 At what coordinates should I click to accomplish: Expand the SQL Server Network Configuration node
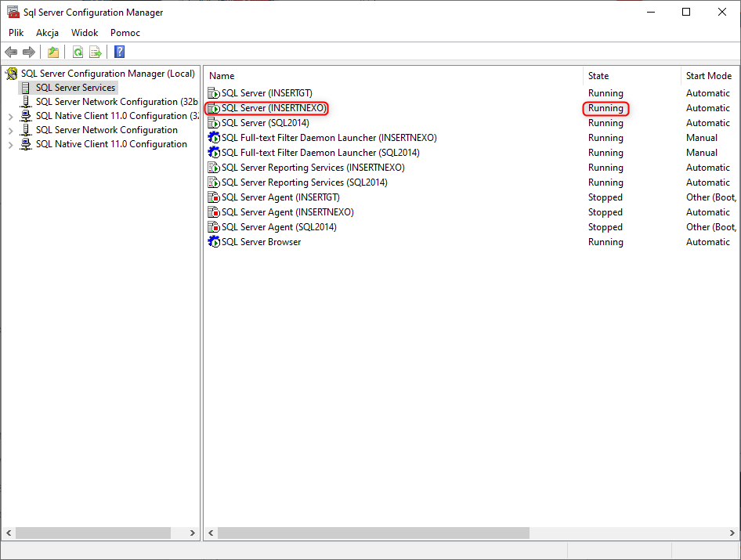10,131
